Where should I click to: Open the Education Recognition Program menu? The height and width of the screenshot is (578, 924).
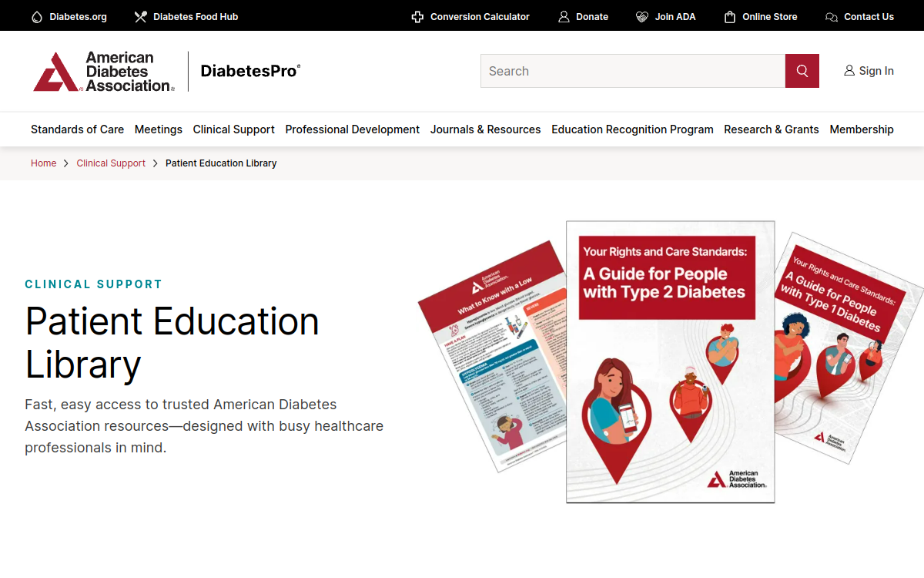(x=632, y=129)
